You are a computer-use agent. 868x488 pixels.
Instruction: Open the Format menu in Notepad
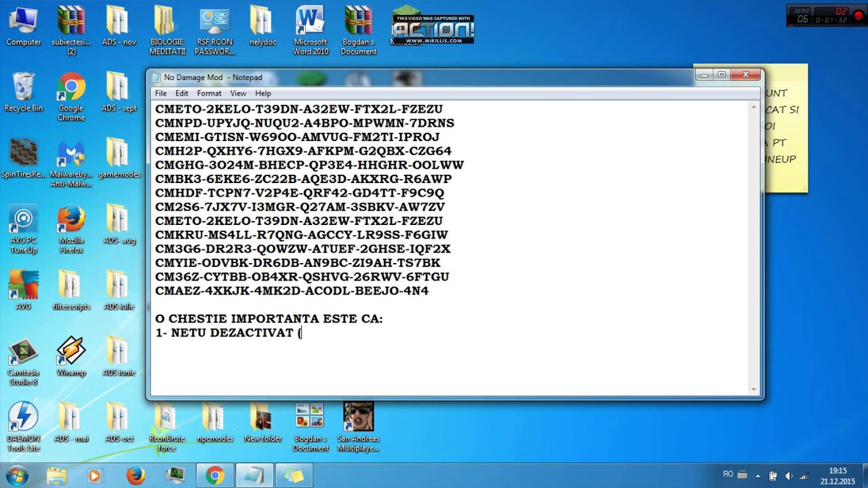pyautogui.click(x=209, y=94)
